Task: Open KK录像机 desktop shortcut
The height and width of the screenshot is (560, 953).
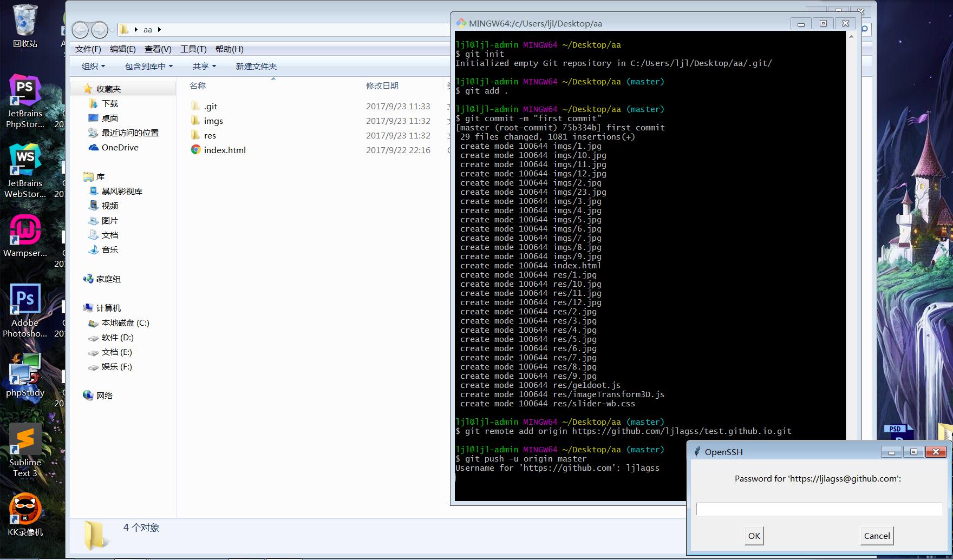Action: [25, 515]
